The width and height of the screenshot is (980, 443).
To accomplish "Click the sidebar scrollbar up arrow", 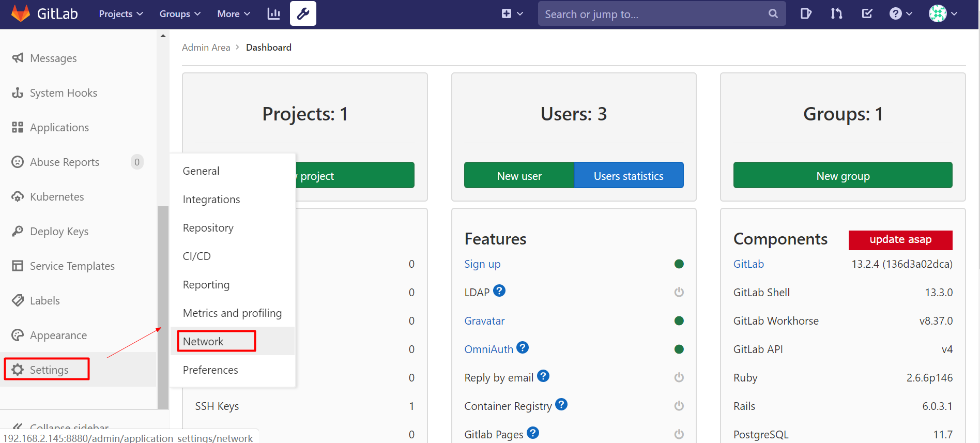I will point(163,36).
